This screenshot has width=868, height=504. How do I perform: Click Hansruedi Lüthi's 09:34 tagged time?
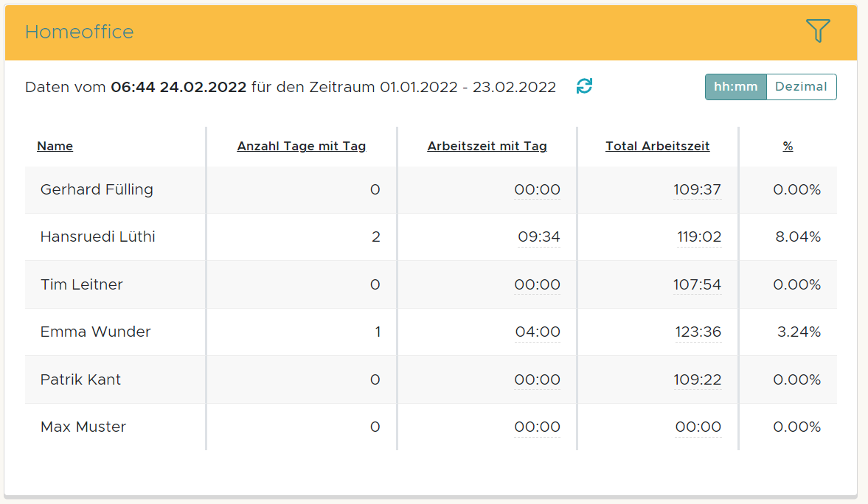538,237
